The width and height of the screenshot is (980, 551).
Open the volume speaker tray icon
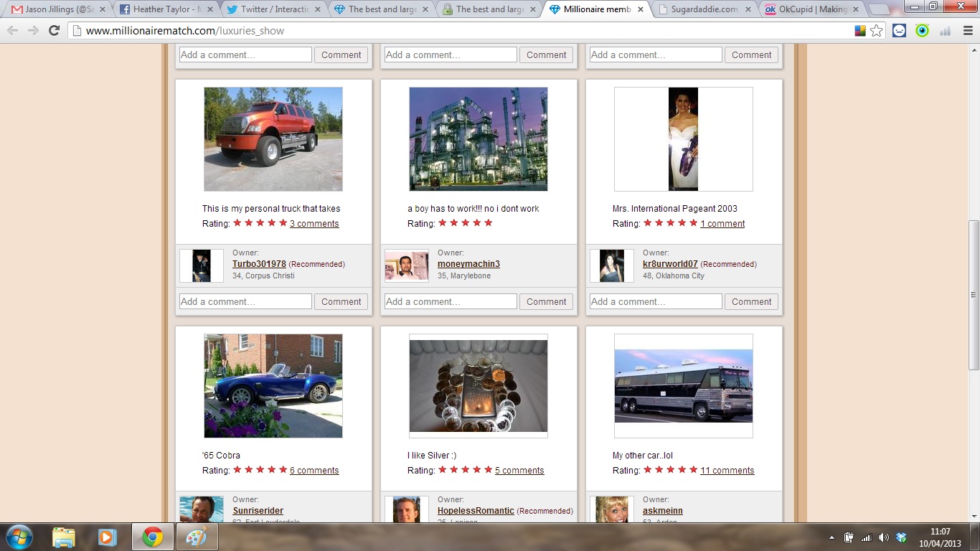click(883, 537)
